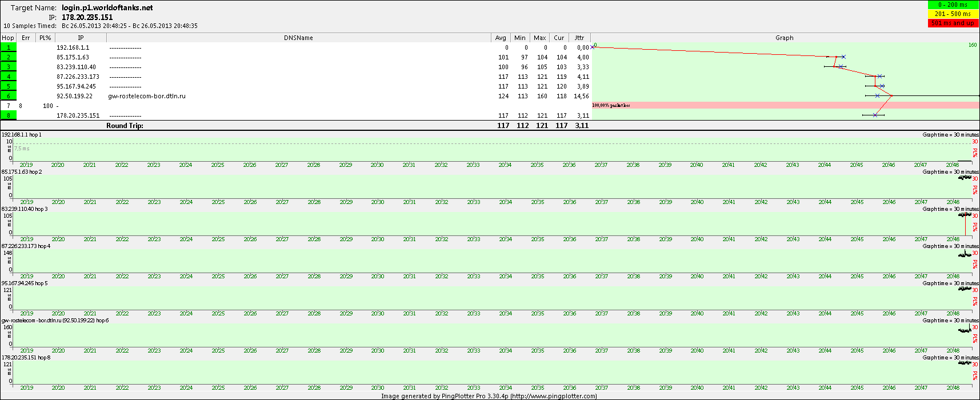Image resolution: width=980 pixels, height=400 pixels.
Task: Click the green hop 1 indicator box
Action: point(9,47)
